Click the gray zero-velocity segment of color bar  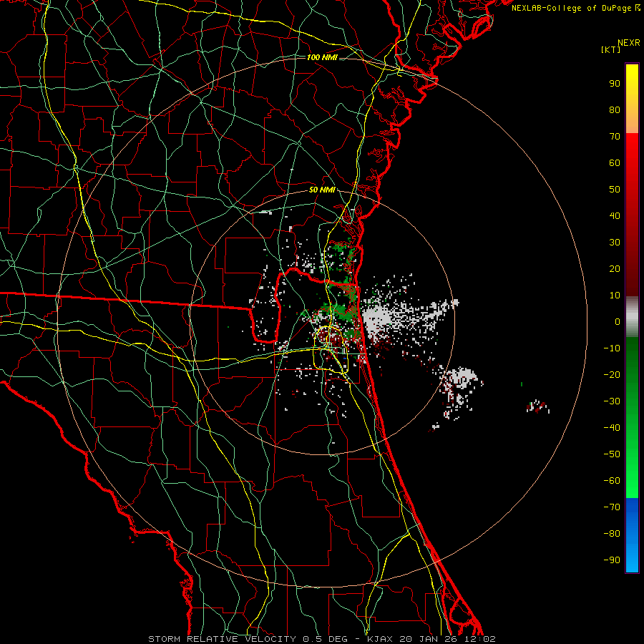click(x=632, y=317)
